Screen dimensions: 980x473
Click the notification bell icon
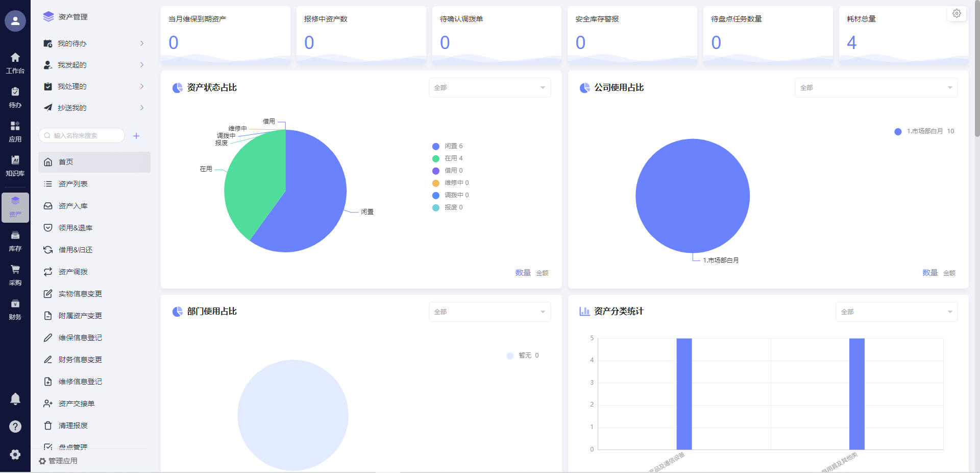(x=15, y=398)
